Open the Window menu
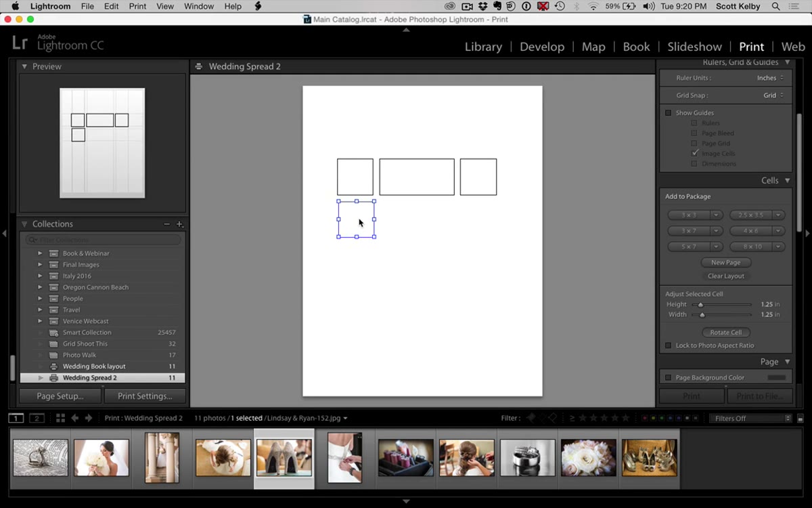 pyautogui.click(x=199, y=6)
